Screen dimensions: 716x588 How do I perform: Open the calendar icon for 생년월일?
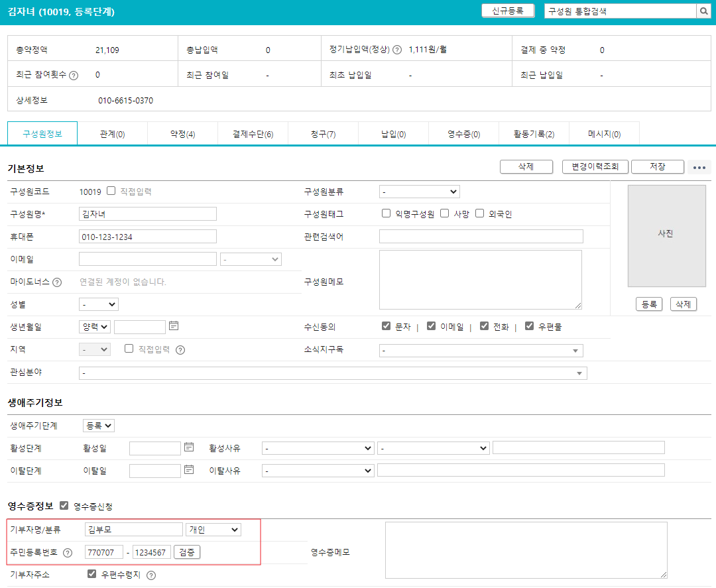[174, 326]
